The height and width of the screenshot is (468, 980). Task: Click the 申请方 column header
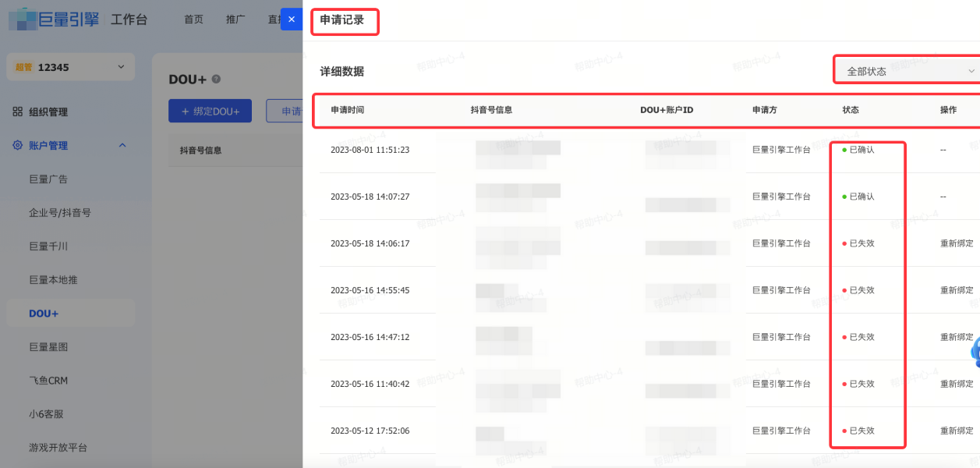click(x=765, y=110)
